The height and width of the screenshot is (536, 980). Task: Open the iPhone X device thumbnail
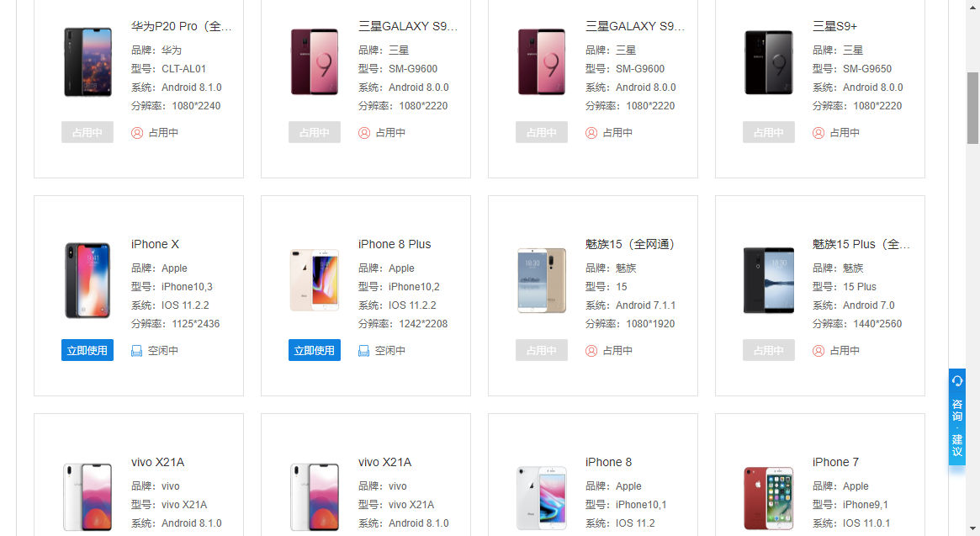click(x=87, y=281)
